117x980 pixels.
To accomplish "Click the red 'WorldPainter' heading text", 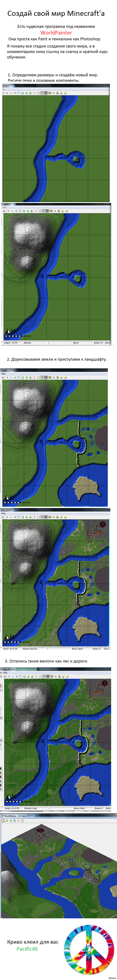I will point(56,32).
